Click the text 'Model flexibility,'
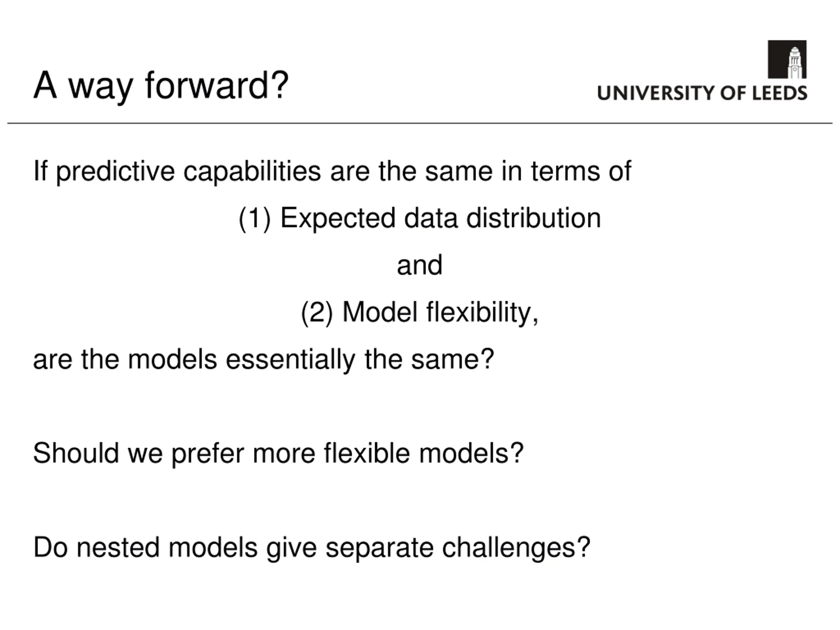 [x=440, y=312]
